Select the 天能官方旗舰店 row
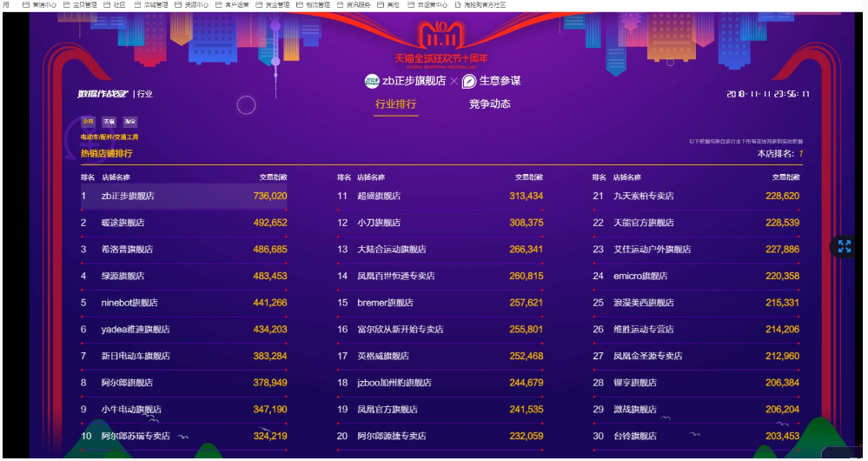 click(696, 223)
